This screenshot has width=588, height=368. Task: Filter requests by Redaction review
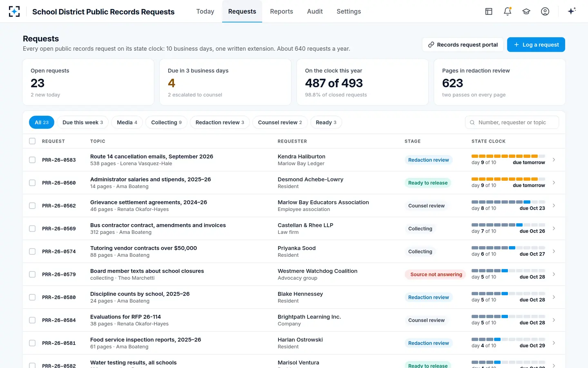pyautogui.click(x=220, y=122)
